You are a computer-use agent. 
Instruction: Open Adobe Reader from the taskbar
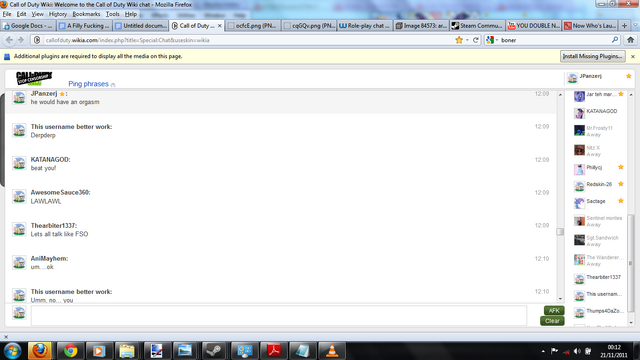point(273,351)
